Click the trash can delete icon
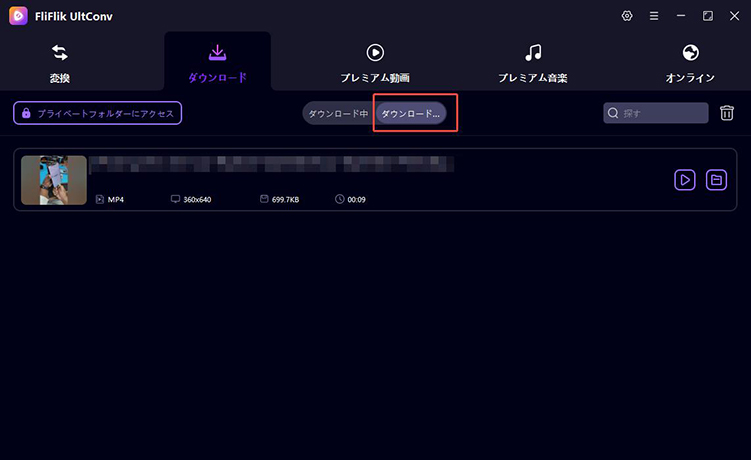The height and width of the screenshot is (460, 751). pos(727,113)
